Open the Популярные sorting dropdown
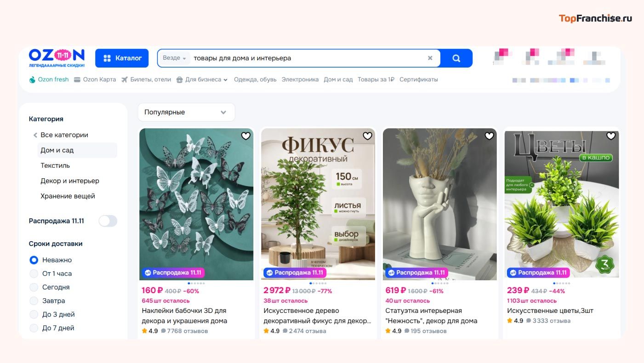644x363 pixels. [x=186, y=112]
